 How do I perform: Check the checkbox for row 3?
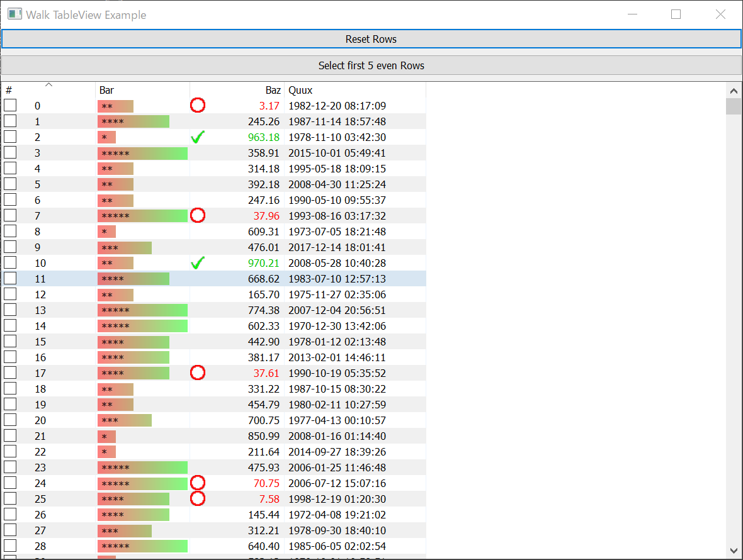coord(10,152)
